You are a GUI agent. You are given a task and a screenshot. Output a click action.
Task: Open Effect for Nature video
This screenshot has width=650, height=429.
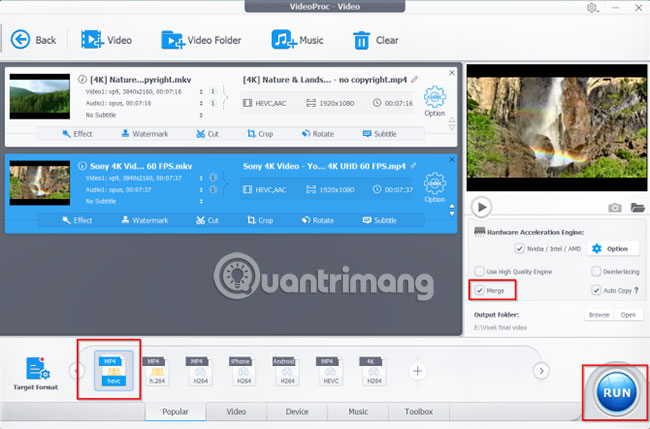pos(77,134)
